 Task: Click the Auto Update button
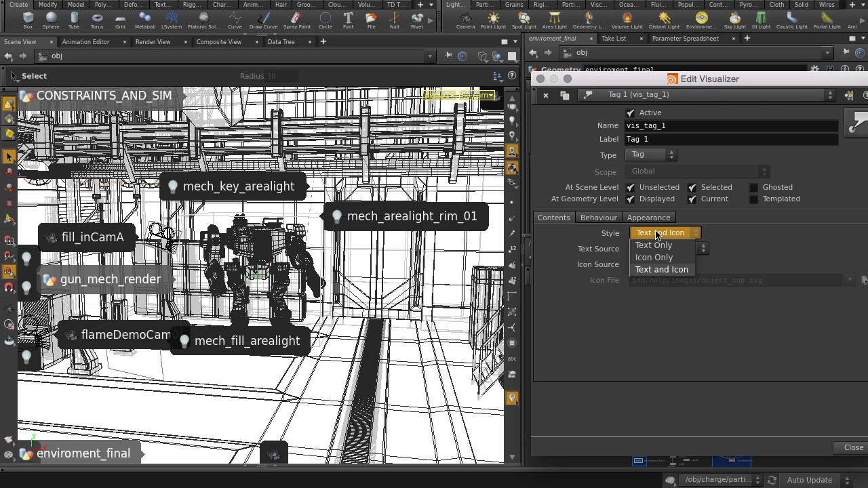click(x=809, y=480)
